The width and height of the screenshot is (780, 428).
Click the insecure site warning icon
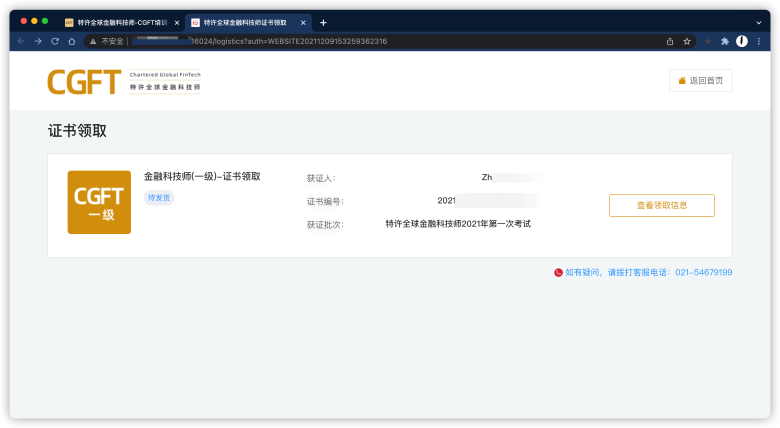click(93, 41)
